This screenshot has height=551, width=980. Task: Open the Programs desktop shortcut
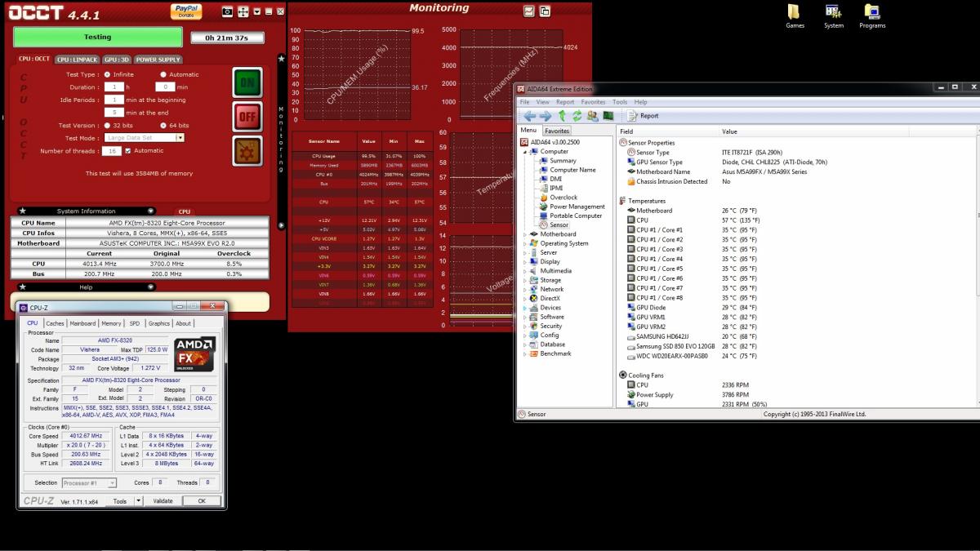[872, 16]
